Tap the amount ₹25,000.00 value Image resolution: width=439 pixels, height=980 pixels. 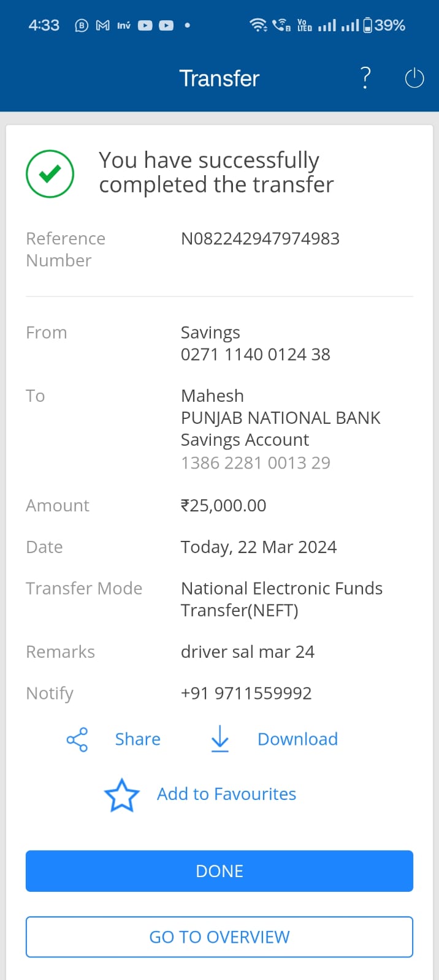pos(223,506)
